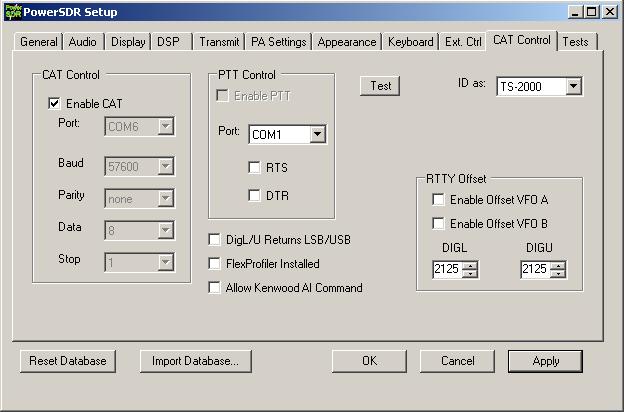
Task: Open the PA Settings tab
Action: tap(278, 42)
